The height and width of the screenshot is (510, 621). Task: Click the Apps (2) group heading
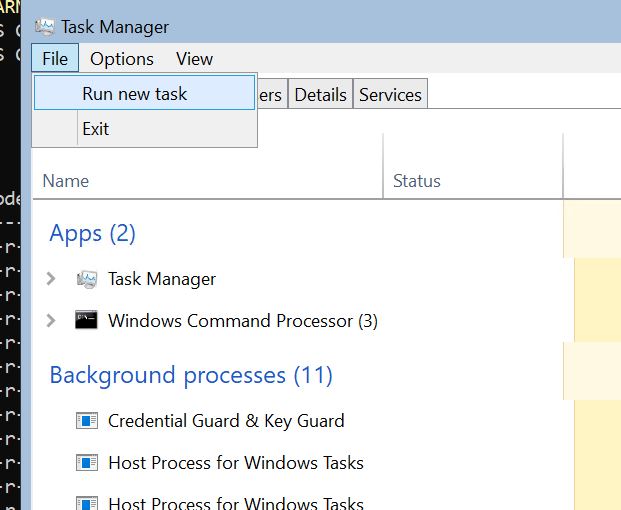92,233
